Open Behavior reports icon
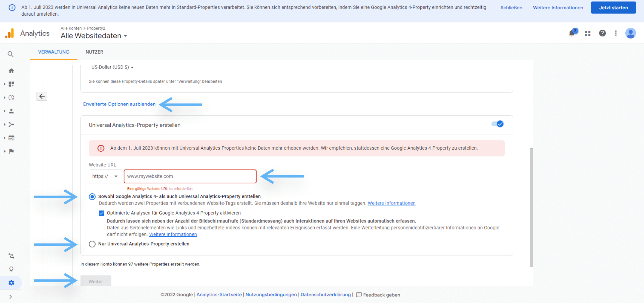Viewport: 644px width, 303px height. pyautogui.click(x=11, y=138)
